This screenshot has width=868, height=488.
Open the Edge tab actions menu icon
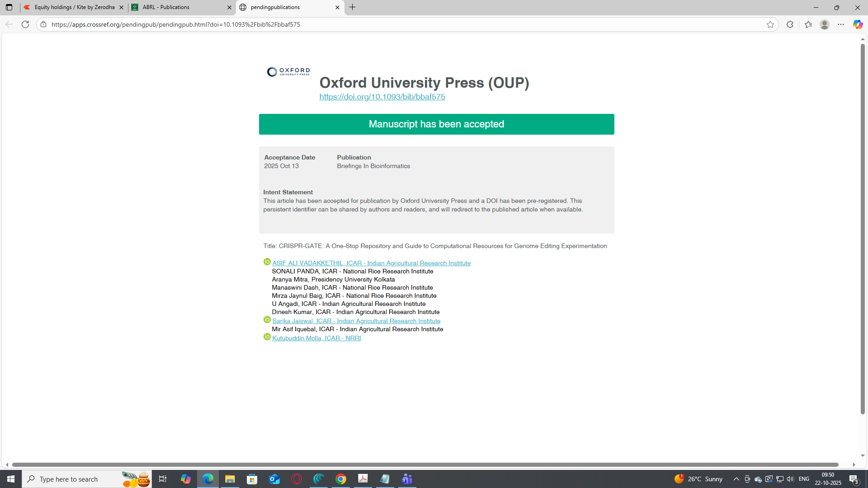point(9,7)
